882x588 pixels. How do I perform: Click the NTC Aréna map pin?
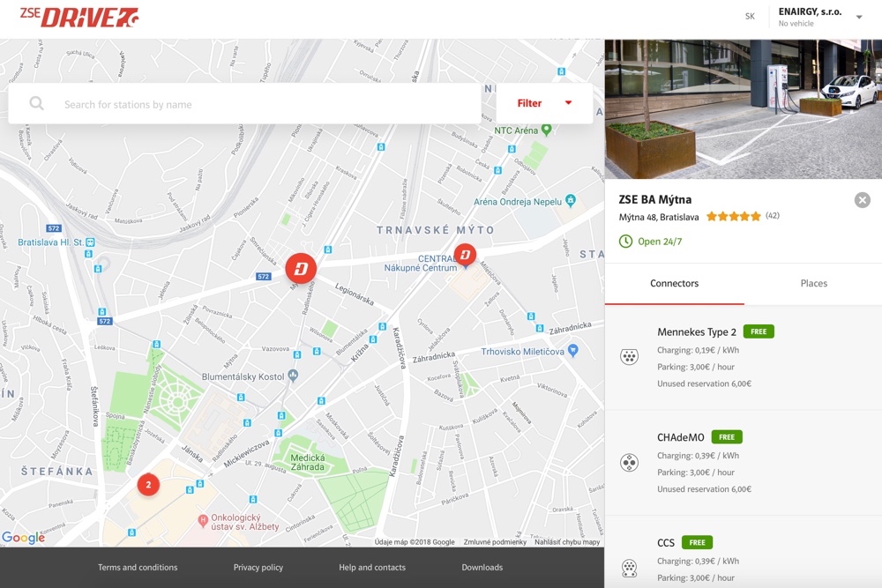pos(546,130)
